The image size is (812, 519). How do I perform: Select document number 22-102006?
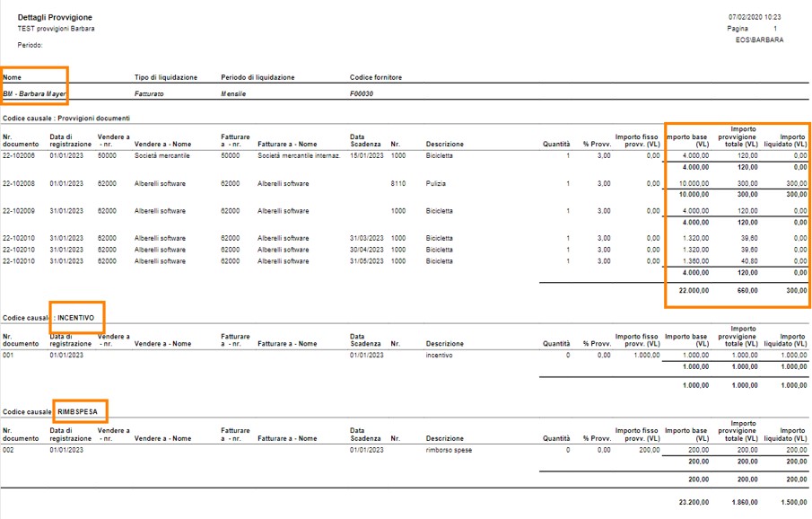click(20, 155)
